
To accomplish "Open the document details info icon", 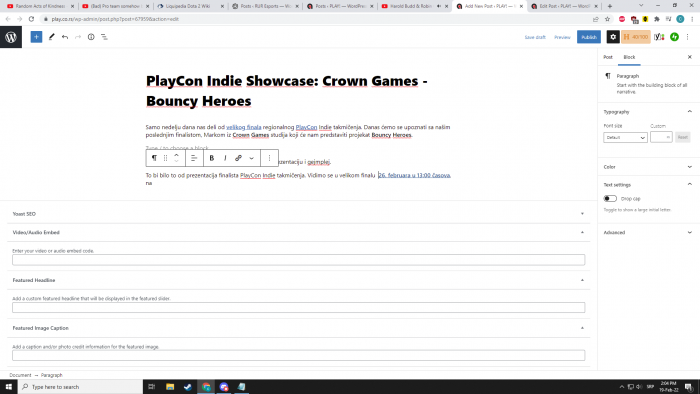I will pyautogui.click(x=91, y=37).
